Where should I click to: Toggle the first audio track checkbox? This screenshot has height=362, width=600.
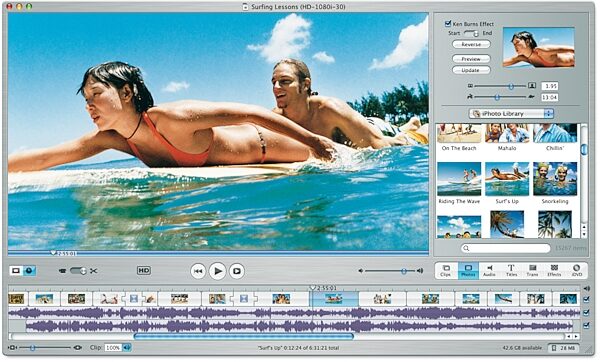point(586,313)
